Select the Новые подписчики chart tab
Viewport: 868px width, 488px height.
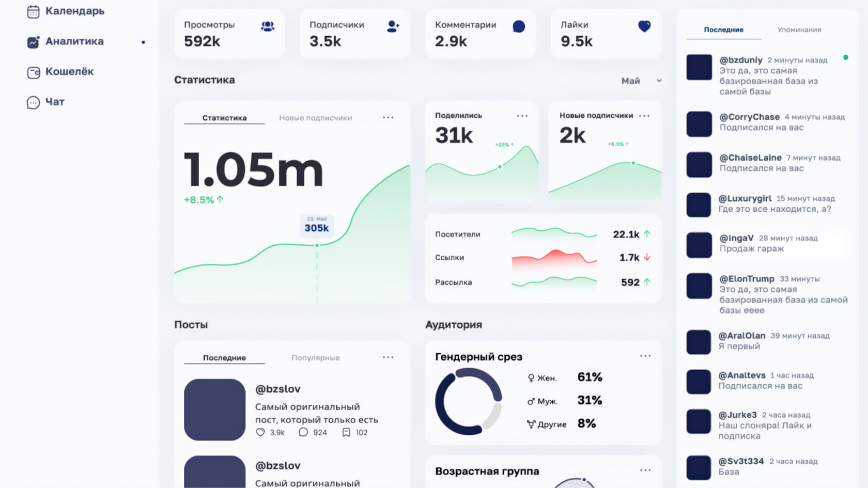click(x=316, y=118)
